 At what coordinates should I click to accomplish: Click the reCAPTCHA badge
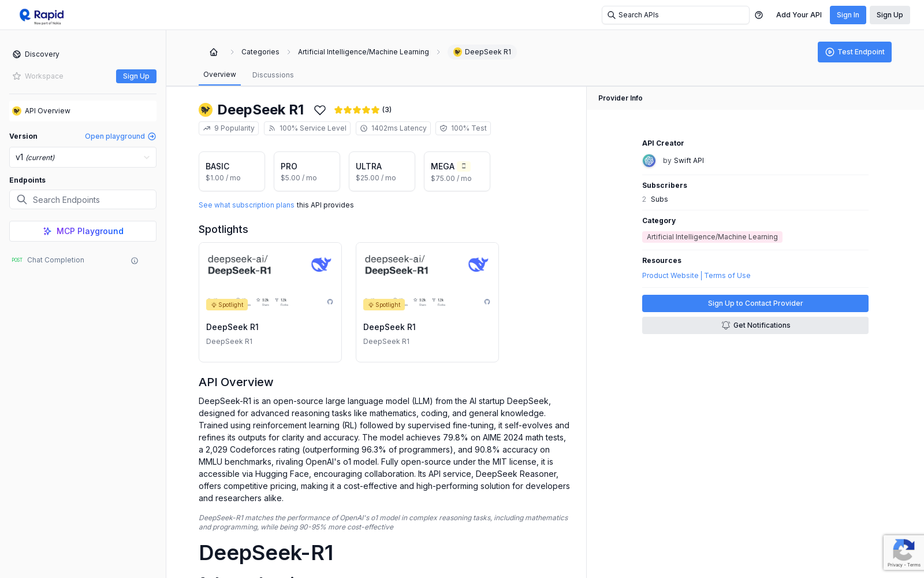click(904, 553)
